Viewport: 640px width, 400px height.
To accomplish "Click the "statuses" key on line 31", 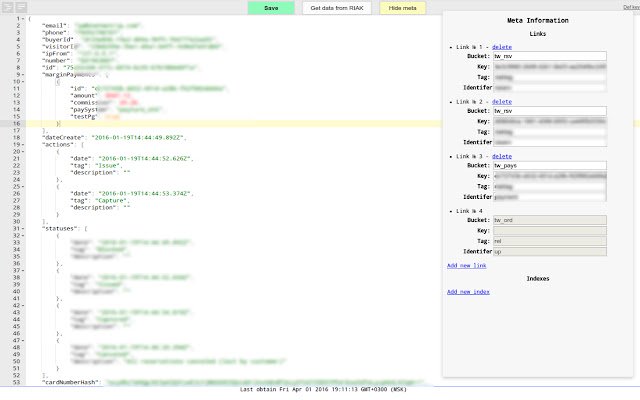I will [x=60, y=229].
